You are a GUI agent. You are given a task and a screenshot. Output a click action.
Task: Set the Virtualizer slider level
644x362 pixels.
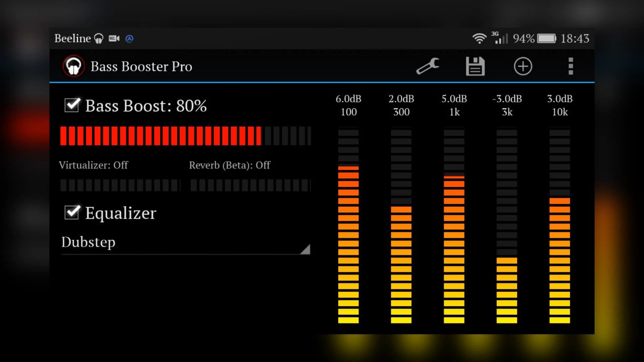120,185
